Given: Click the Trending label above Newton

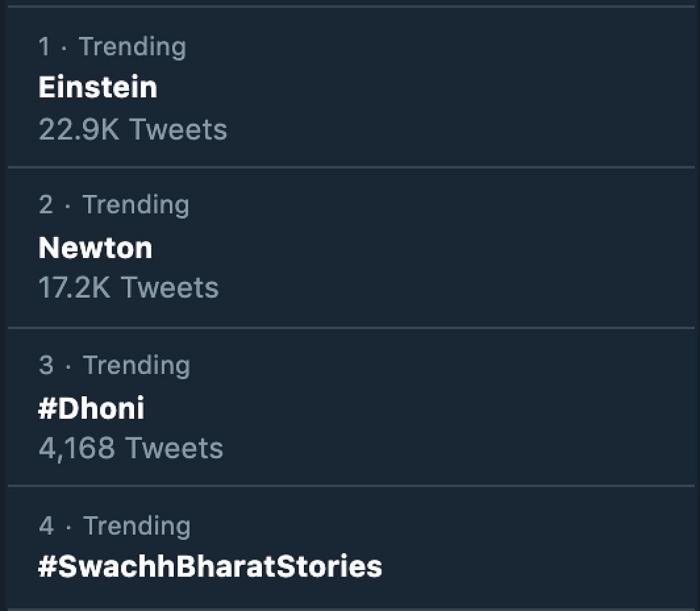Looking at the screenshot, I should tap(136, 205).
